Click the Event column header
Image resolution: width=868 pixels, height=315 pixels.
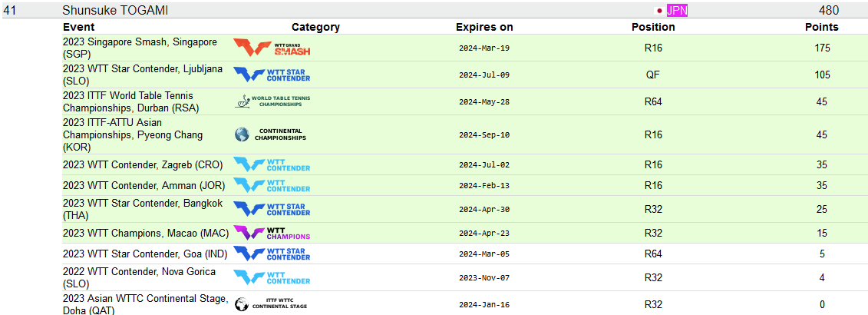pos(78,27)
